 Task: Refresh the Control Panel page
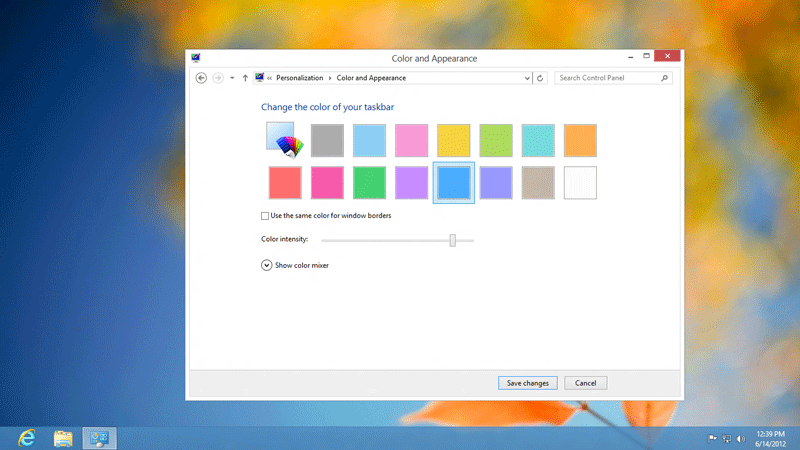(541, 78)
